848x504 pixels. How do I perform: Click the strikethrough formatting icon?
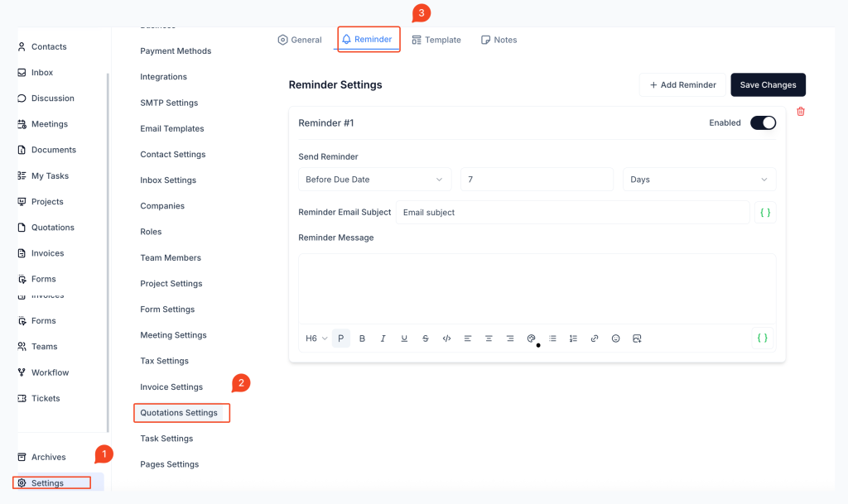click(426, 338)
